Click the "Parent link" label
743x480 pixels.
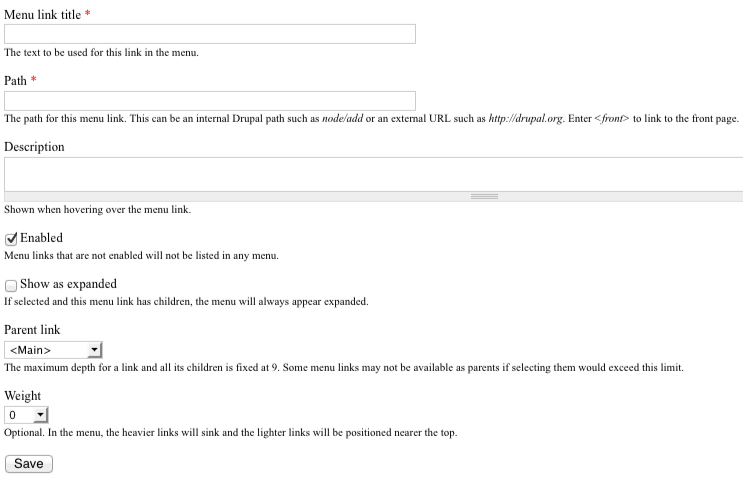pos(32,330)
